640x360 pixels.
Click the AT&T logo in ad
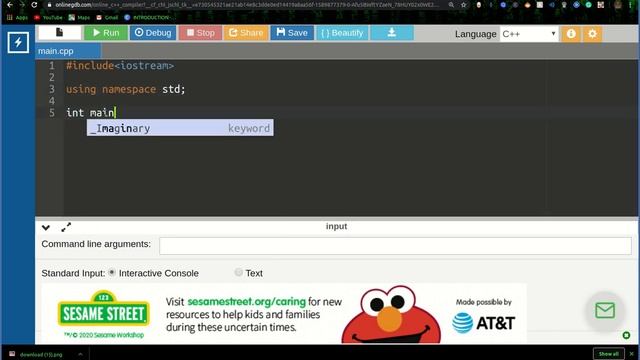tap(484, 323)
